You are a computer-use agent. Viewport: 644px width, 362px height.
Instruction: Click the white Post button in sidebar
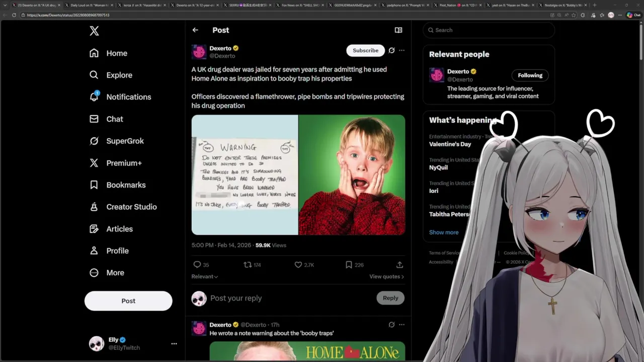pyautogui.click(x=128, y=301)
